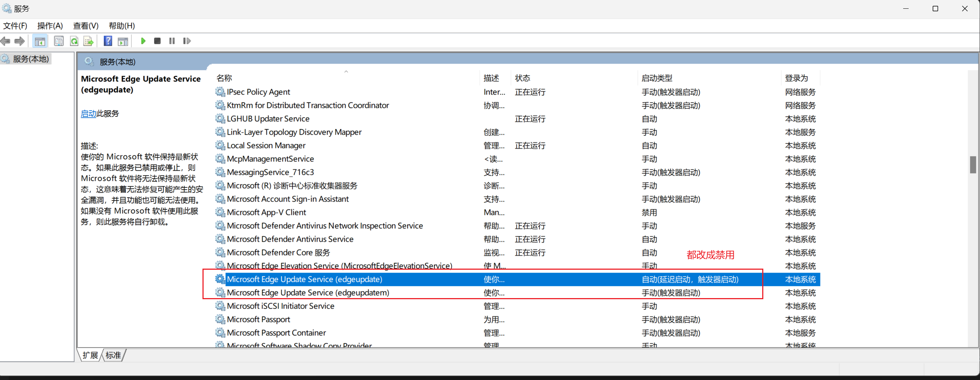Select the Microsoft Passport Container gear icon
980x380 pixels.
[220, 332]
